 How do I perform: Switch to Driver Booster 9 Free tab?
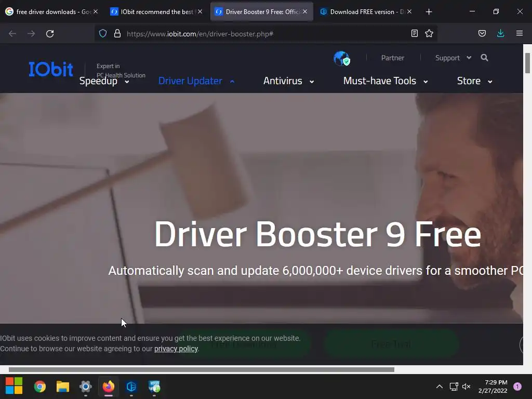point(262,11)
